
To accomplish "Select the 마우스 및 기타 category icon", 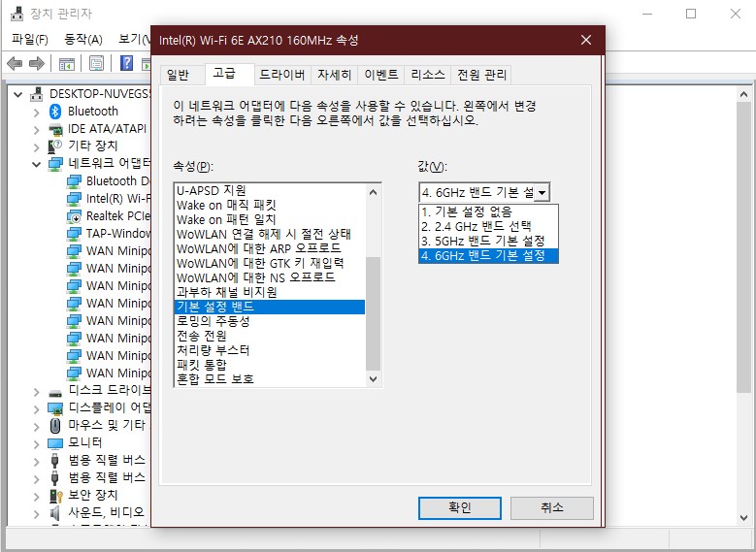I will [55, 426].
